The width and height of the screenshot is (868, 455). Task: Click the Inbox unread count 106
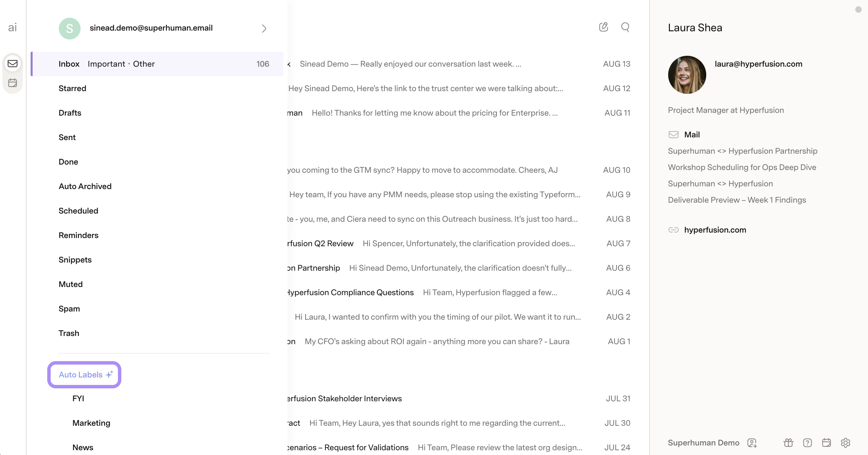(263, 64)
